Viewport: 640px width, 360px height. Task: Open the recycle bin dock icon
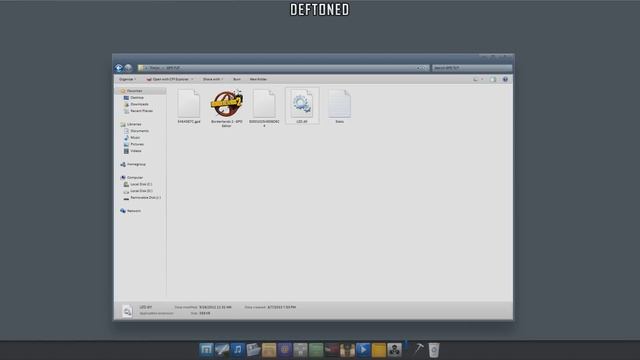point(433,350)
